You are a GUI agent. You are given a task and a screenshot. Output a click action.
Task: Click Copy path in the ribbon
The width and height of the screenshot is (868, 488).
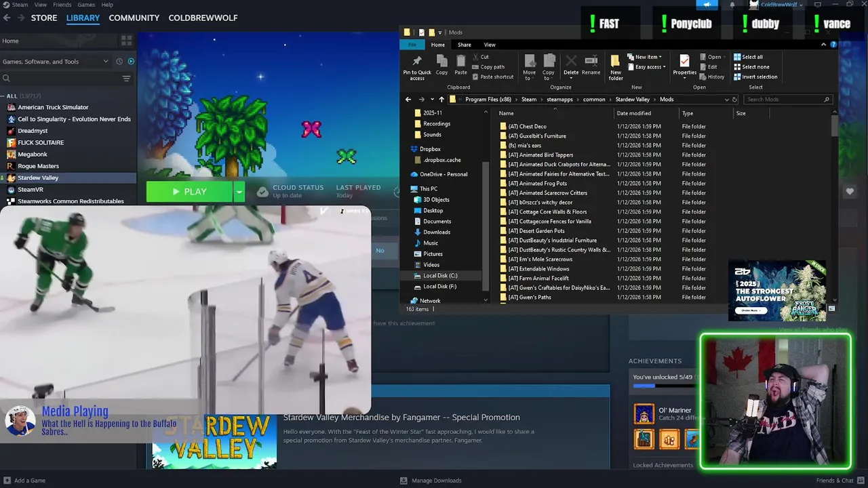coord(488,67)
